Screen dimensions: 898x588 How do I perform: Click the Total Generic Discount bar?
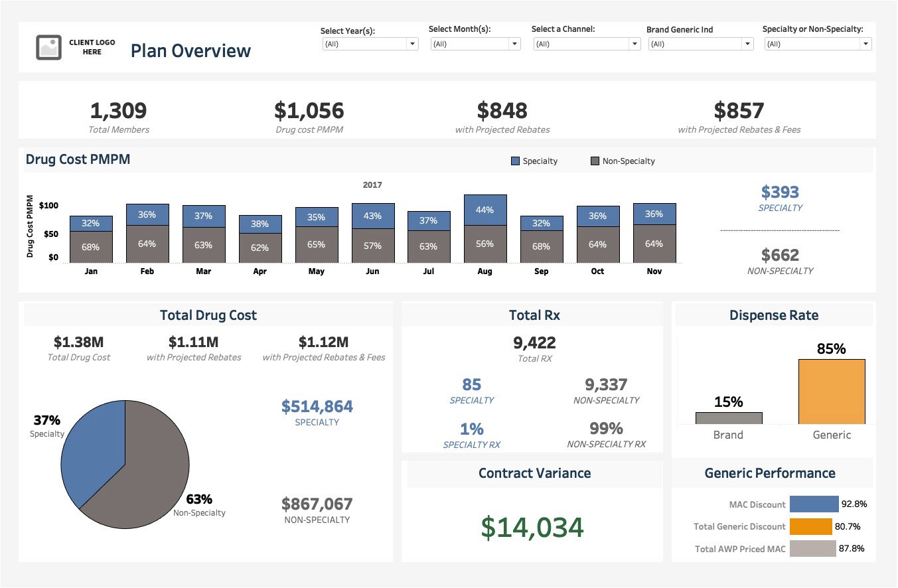tap(811, 526)
